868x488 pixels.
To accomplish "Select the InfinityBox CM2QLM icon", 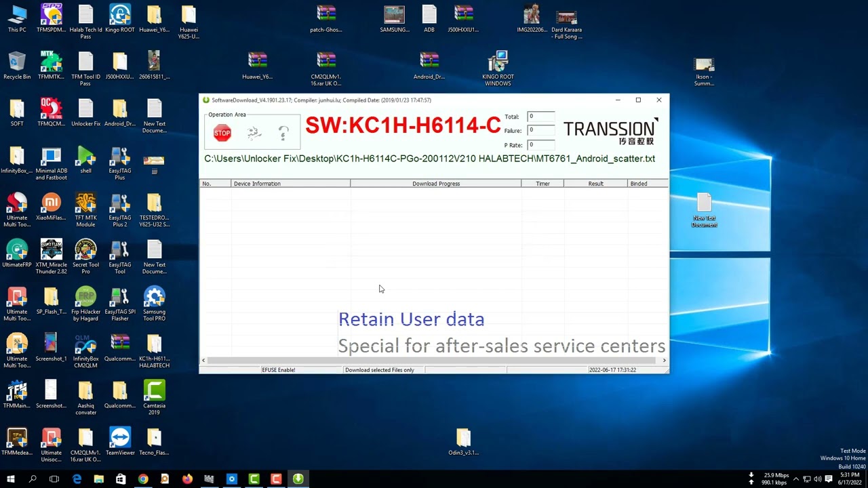I will click(x=85, y=351).
